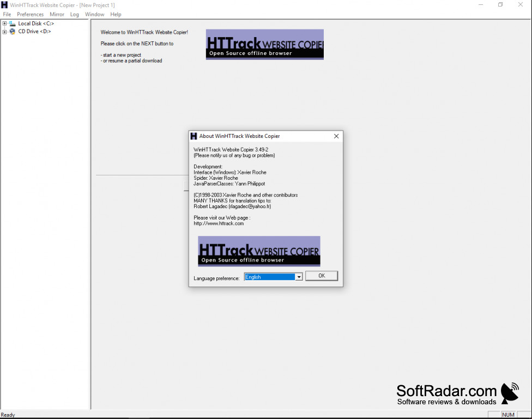
Task: Open the Mirror menu
Action: [x=57, y=14]
